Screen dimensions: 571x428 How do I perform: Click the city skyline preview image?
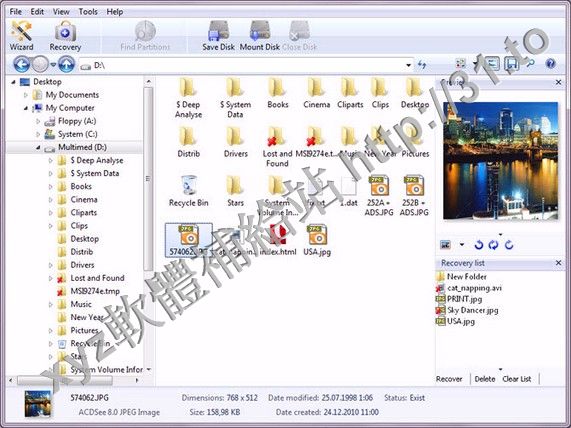click(x=500, y=161)
